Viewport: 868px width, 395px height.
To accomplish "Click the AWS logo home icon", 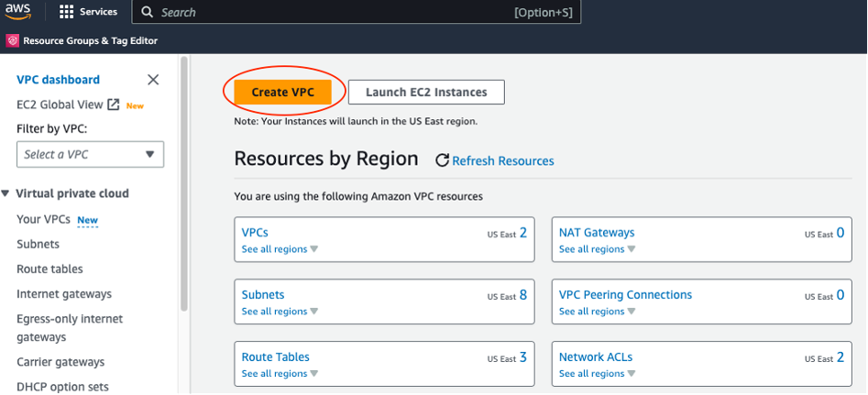I will (x=17, y=12).
